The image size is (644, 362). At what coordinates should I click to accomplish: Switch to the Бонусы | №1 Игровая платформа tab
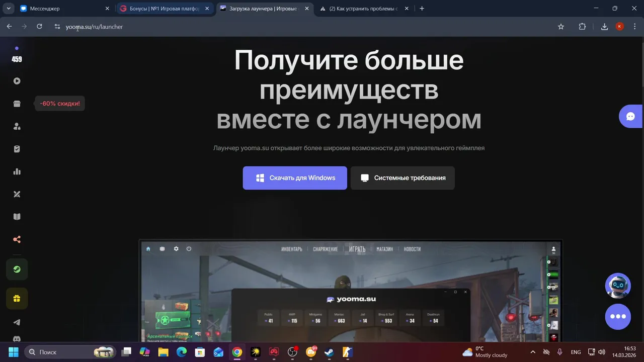click(x=164, y=9)
